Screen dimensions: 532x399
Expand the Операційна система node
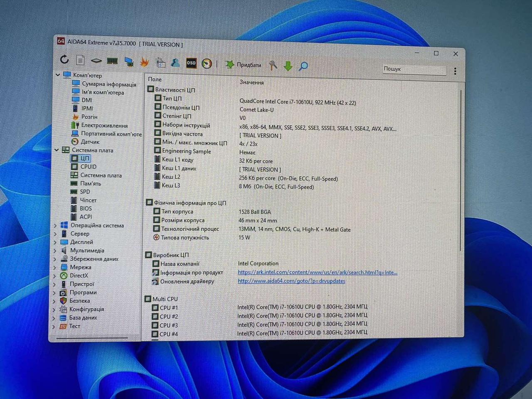click(x=55, y=225)
